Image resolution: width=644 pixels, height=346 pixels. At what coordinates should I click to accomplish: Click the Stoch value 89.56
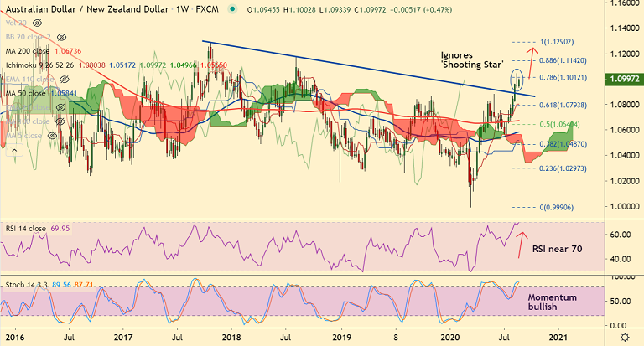61,285
